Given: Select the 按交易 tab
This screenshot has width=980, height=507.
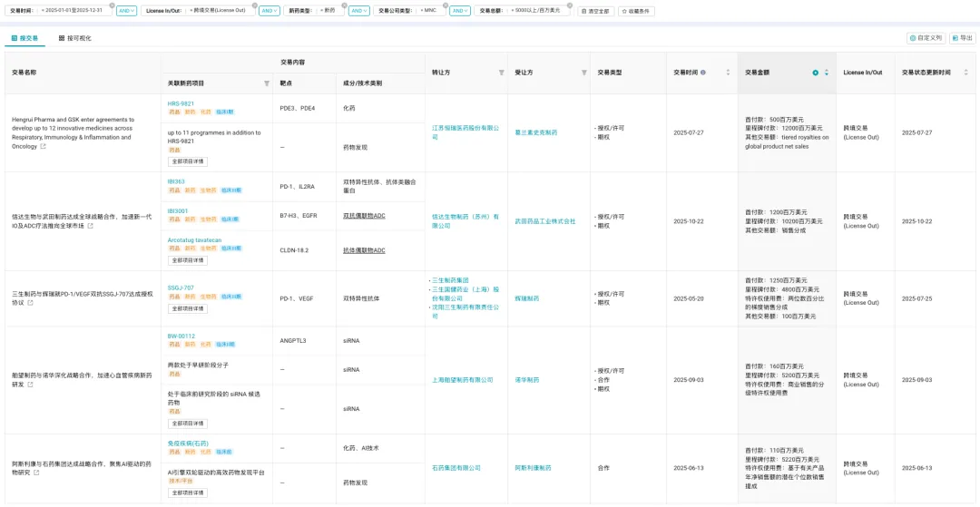Looking at the screenshot, I should click(24, 38).
